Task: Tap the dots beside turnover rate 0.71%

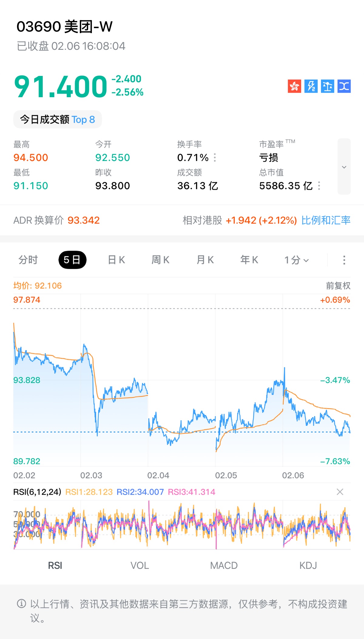Action: [215, 158]
